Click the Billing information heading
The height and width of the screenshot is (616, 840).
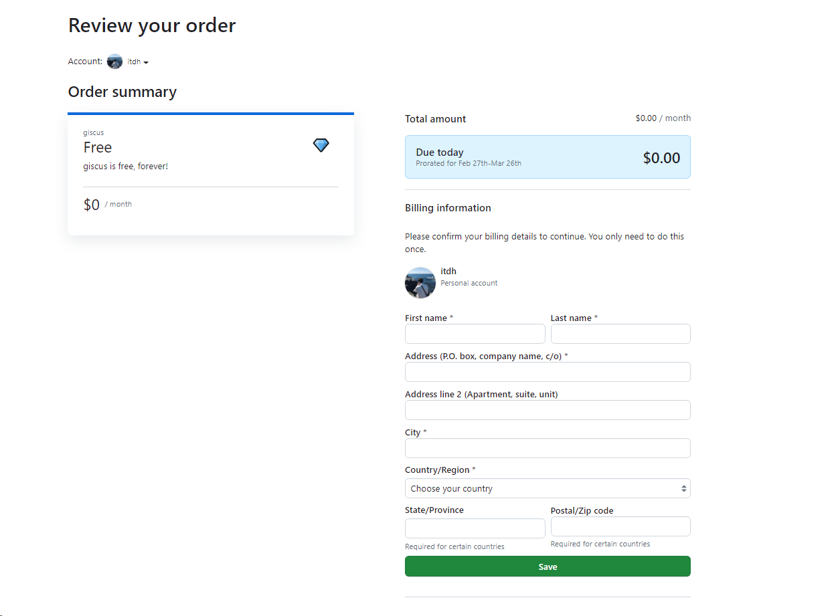(x=448, y=208)
